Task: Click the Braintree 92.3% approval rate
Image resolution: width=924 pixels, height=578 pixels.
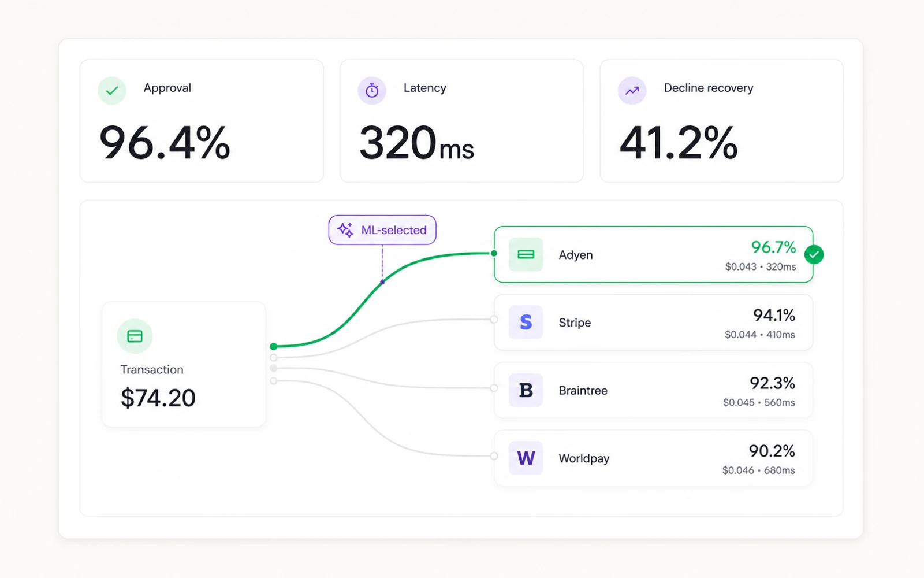Action: click(772, 383)
